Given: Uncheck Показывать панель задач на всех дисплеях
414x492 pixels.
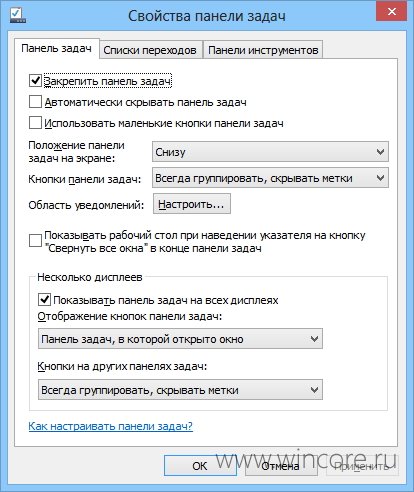Looking at the screenshot, I should tap(44, 299).
